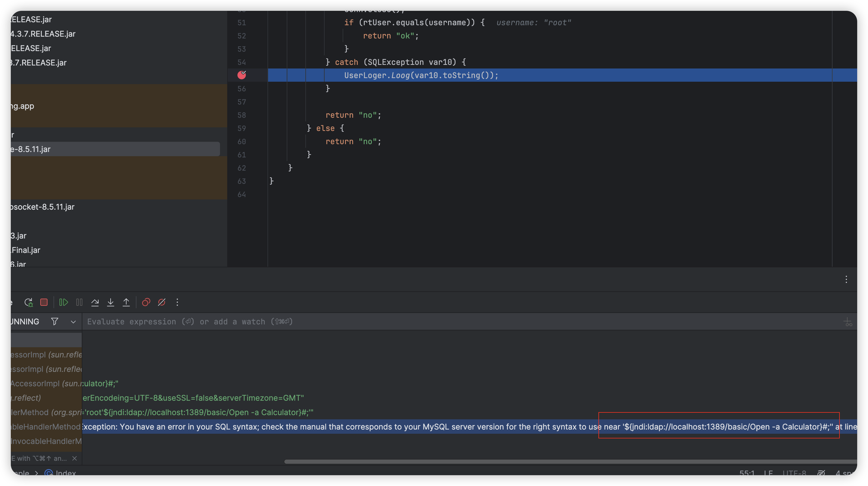The width and height of the screenshot is (868, 486).
Task: Change the LF line separator
Action: (768, 472)
